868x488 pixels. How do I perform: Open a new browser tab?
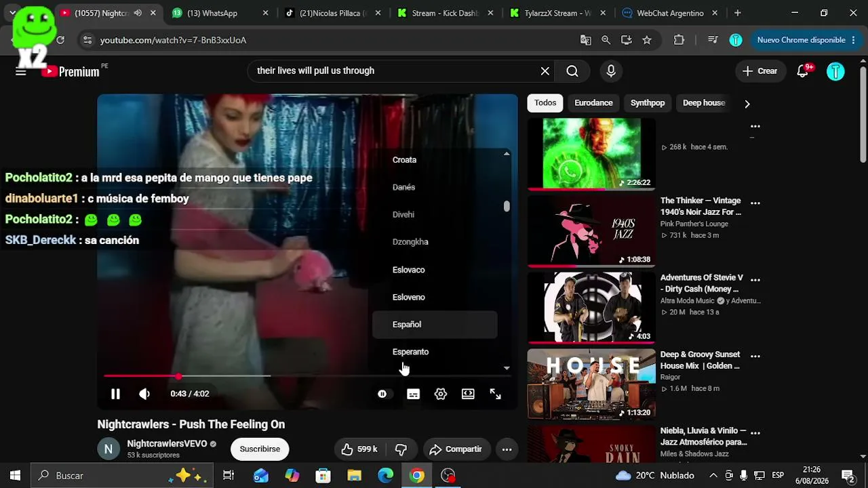(738, 13)
